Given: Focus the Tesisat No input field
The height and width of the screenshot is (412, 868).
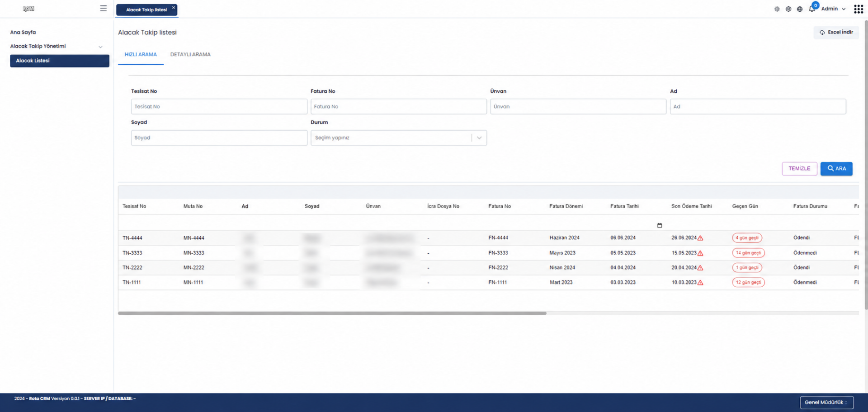Looking at the screenshot, I should [219, 107].
